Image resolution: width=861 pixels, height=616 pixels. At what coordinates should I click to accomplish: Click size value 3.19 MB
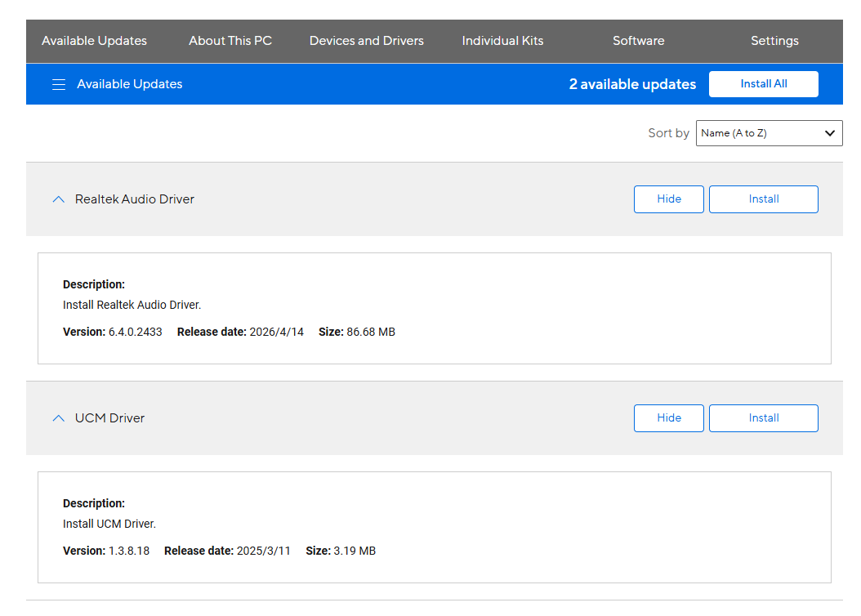(x=355, y=551)
